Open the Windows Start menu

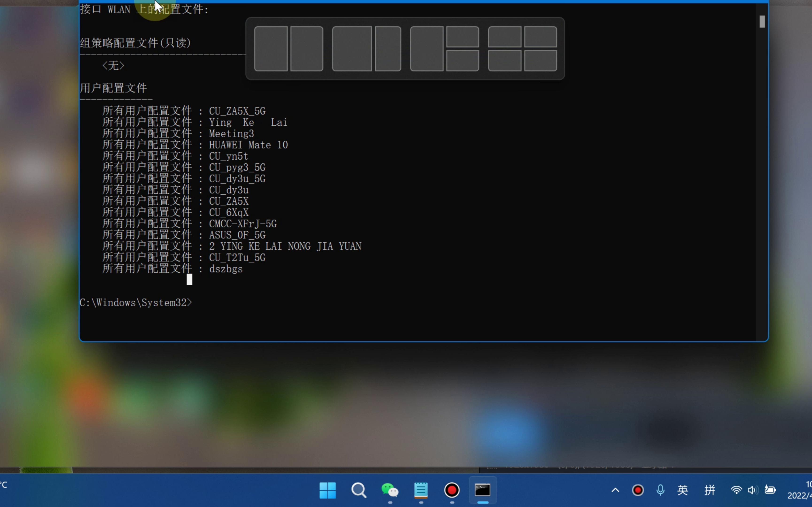point(327,490)
